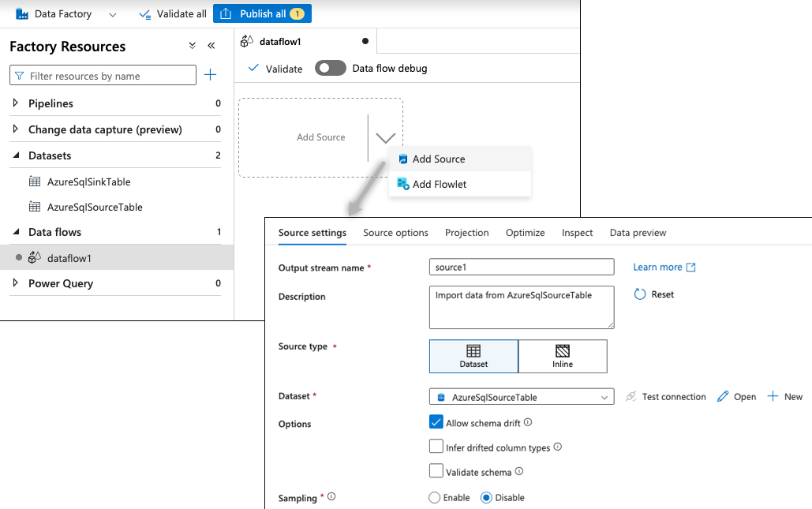Click Add Source dropdown chevron on canvas
Image resolution: width=812 pixels, height=509 pixels.
(x=385, y=137)
